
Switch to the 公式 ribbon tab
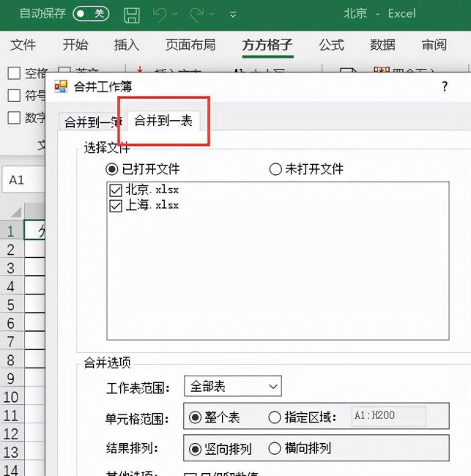[x=331, y=45]
